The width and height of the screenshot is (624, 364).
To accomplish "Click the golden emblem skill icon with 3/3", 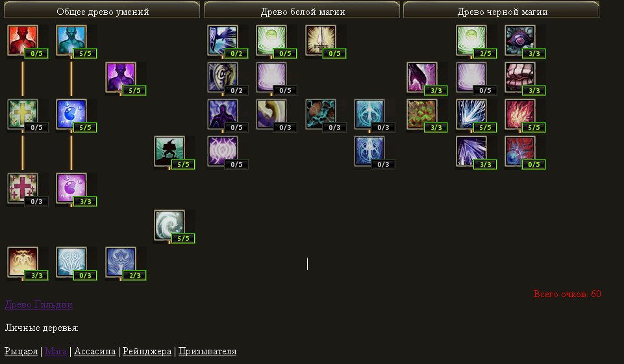I will click(x=23, y=262).
